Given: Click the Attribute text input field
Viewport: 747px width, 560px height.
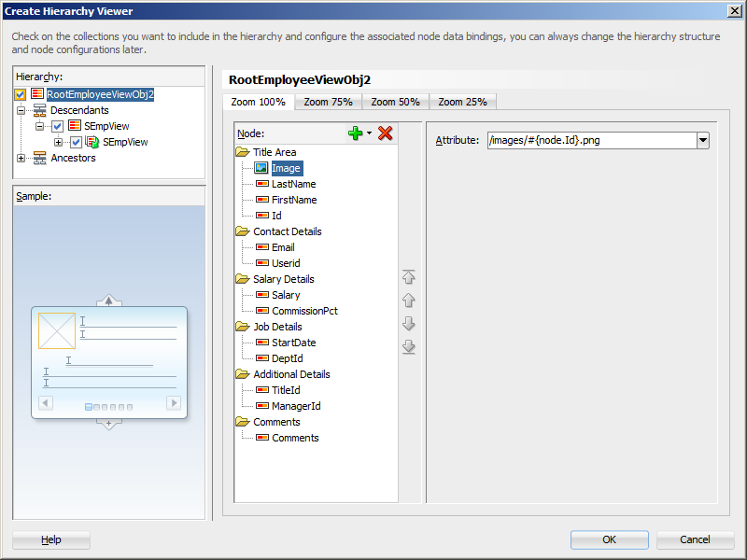Looking at the screenshot, I should click(592, 141).
